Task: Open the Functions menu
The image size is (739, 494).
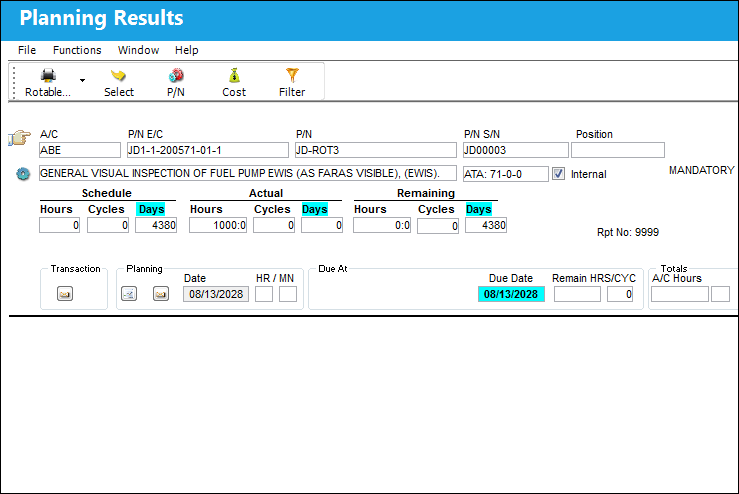Action: tap(77, 50)
